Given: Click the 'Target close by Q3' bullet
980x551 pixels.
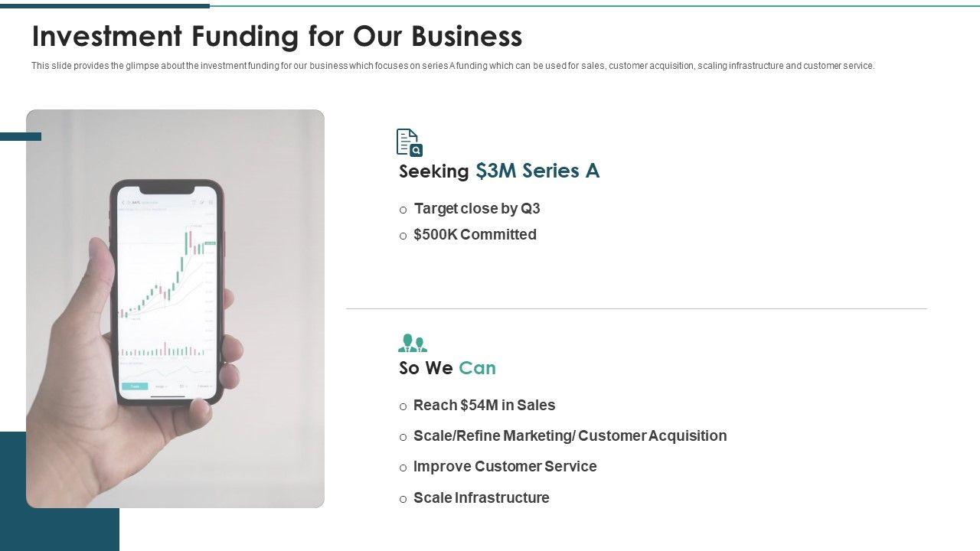Looking at the screenshot, I should [476, 208].
